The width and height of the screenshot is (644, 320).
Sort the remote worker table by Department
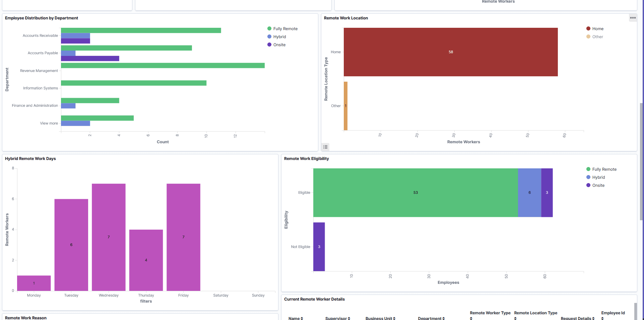(x=444, y=318)
